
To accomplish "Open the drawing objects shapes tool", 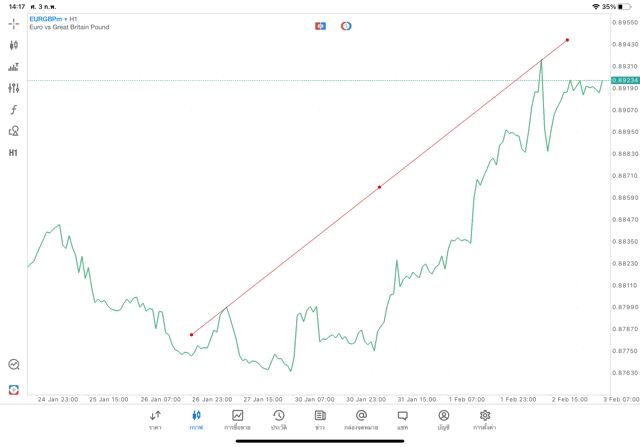I will tap(13, 131).
